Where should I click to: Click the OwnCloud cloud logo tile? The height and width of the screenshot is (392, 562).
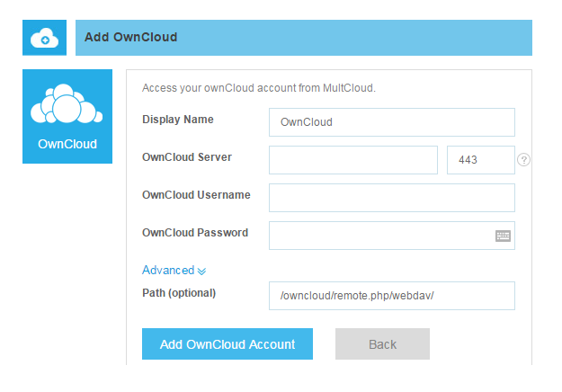[x=67, y=116]
